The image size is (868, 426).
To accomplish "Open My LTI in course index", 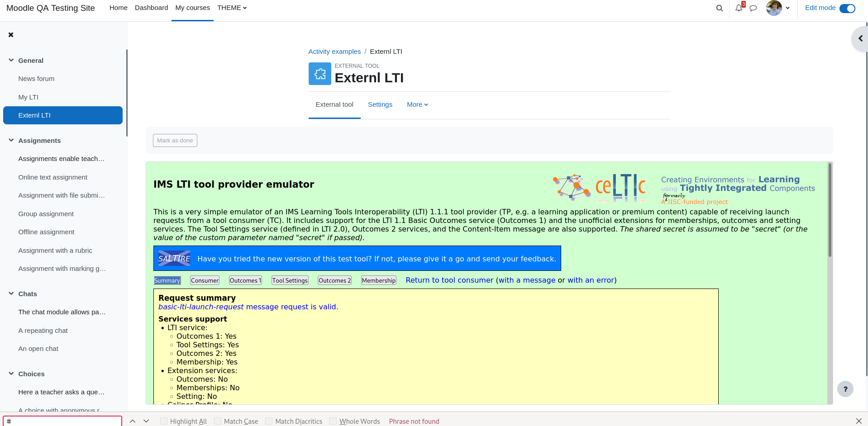I will (29, 97).
